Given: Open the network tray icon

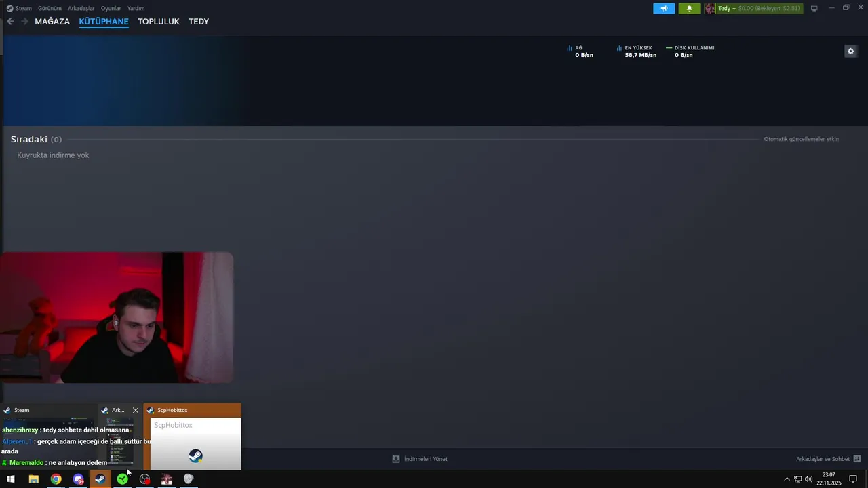Looking at the screenshot, I should (797, 479).
